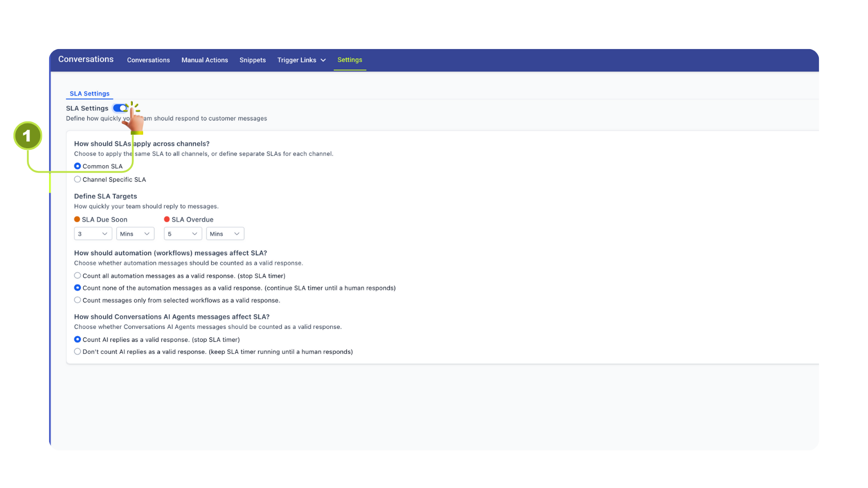Select Count AI replies as valid response
Viewport: 868px width, 488px height.
(78, 340)
